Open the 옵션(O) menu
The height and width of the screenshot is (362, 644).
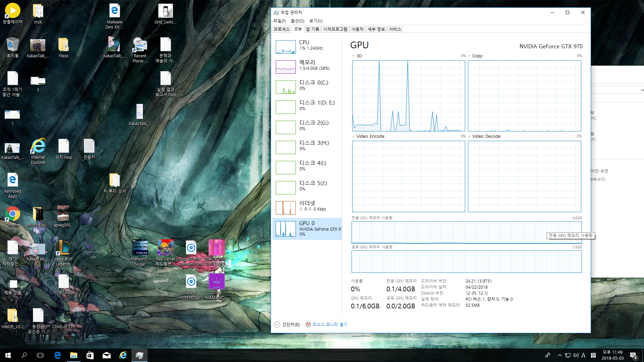click(x=297, y=21)
